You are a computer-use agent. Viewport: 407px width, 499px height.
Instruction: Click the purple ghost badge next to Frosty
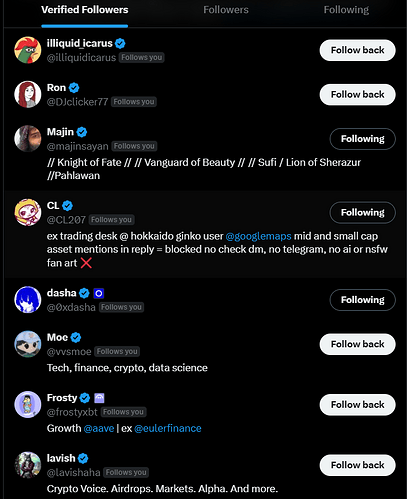point(99,398)
